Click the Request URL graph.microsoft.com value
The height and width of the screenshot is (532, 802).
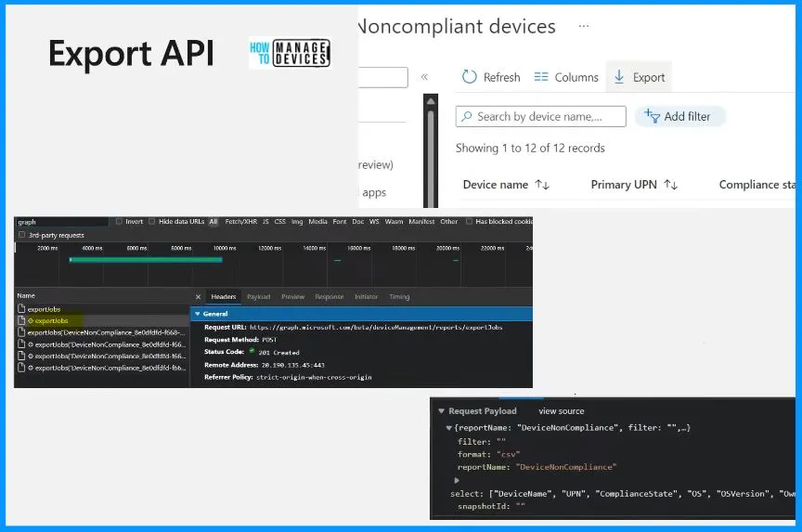(376, 327)
